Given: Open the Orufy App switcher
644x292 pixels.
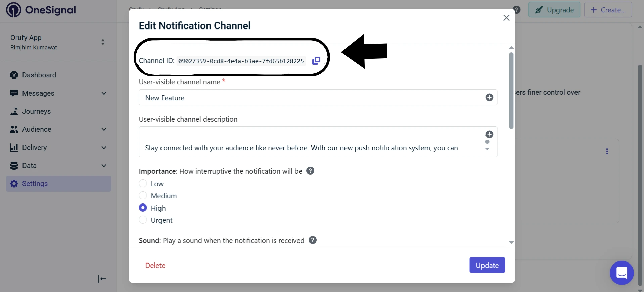Looking at the screenshot, I should click(58, 42).
